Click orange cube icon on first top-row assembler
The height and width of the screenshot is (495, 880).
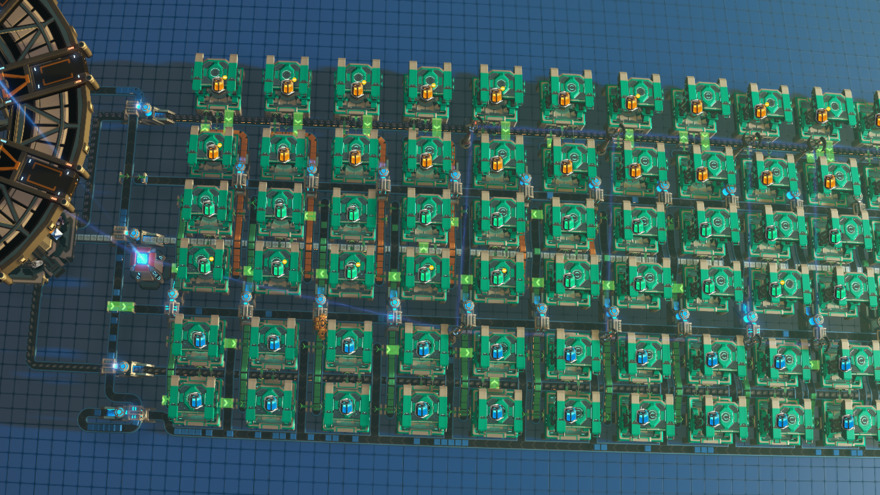coord(219,85)
